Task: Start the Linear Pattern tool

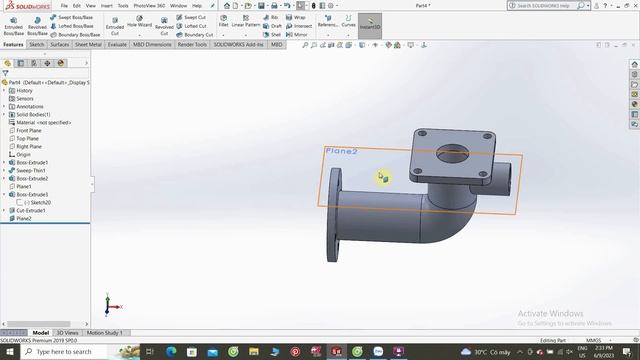Action: [246, 21]
